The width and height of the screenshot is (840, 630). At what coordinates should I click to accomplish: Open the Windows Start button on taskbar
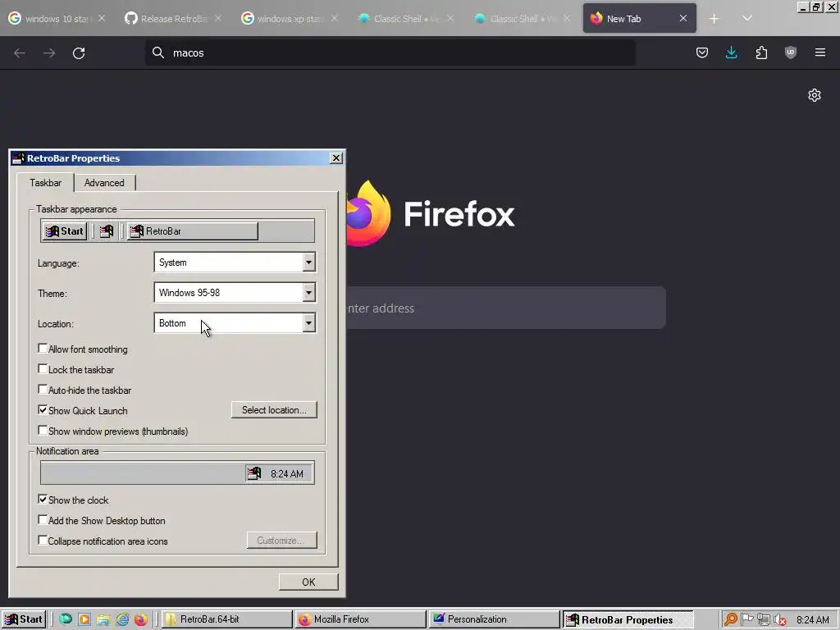pyautogui.click(x=24, y=619)
